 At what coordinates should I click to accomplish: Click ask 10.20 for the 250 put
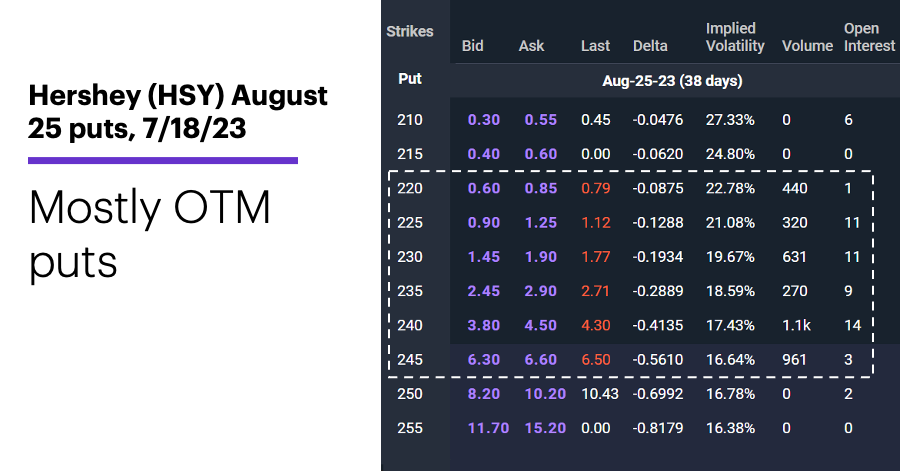tap(545, 394)
